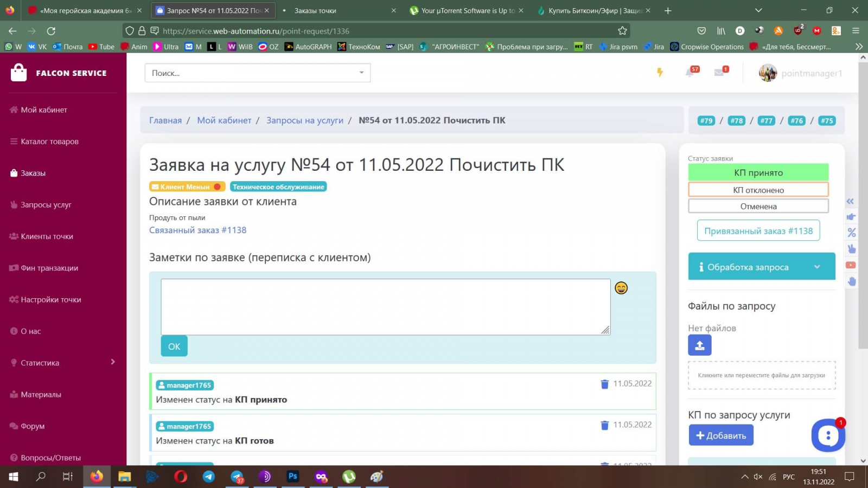
Task: Expand the Статистика sidebar submenu arrow
Action: 113,362
